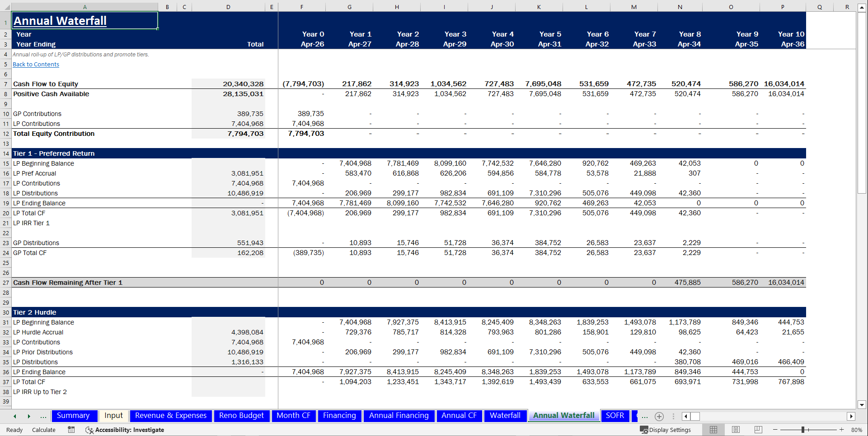This screenshot has width=868, height=436.
Task: Click the vertical scrollbar down arrow
Action: tap(863, 405)
